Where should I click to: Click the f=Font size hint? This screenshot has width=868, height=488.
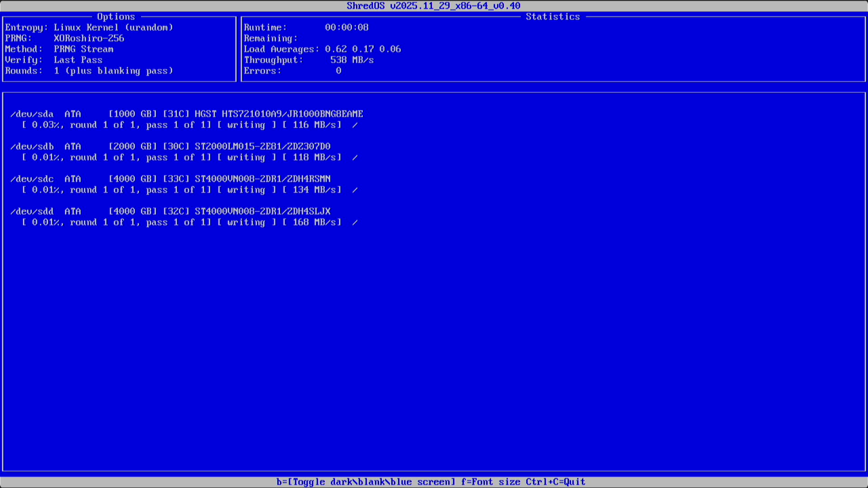491,482
